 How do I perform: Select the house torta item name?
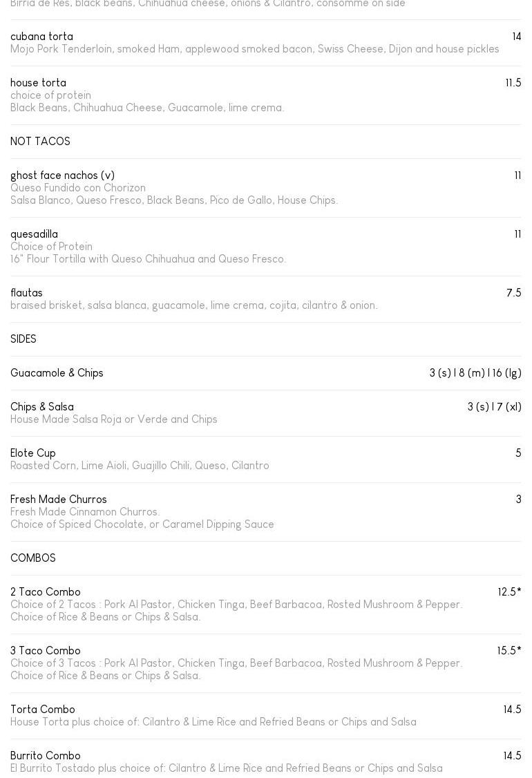click(38, 83)
